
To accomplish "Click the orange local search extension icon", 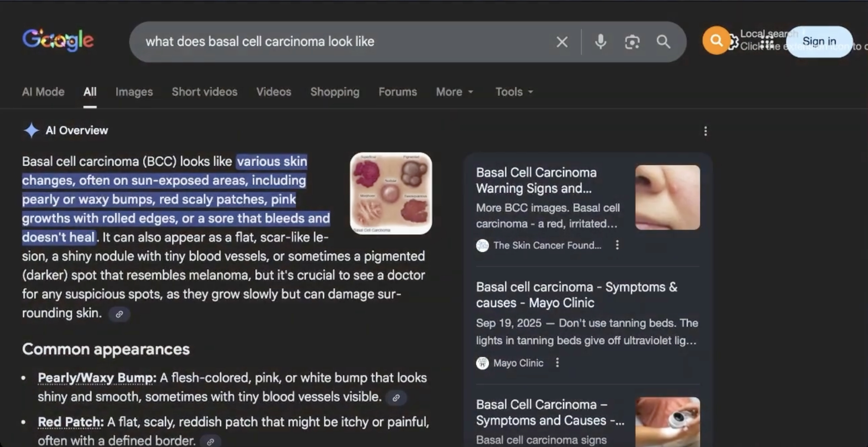I will 716,41.
